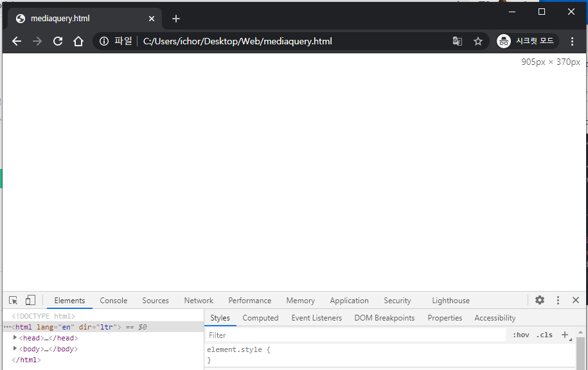Viewport: 588px width, 370px height.
Task: Click the styles pane scrollbar up arrow
Action: point(580,333)
